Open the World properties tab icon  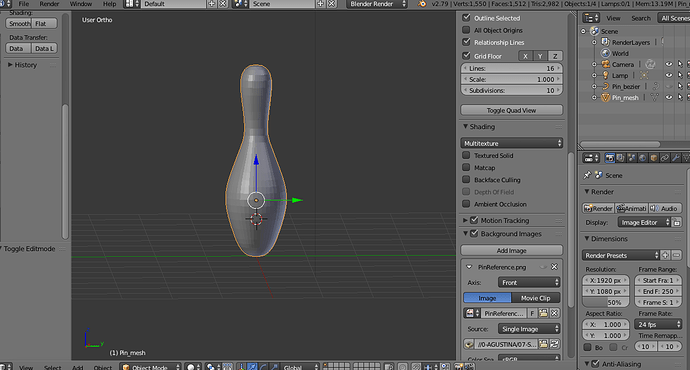tap(642, 158)
